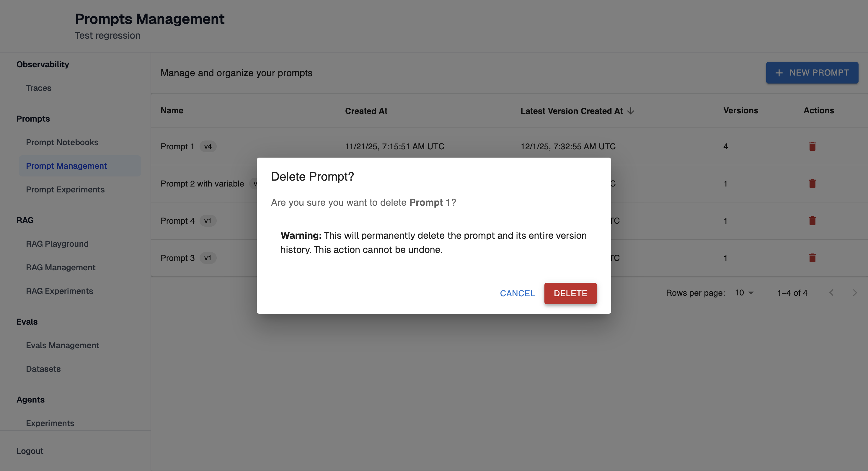
Task: Open Datasets from the sidebar
Action: pyautogui.click(x=43, y=369)
